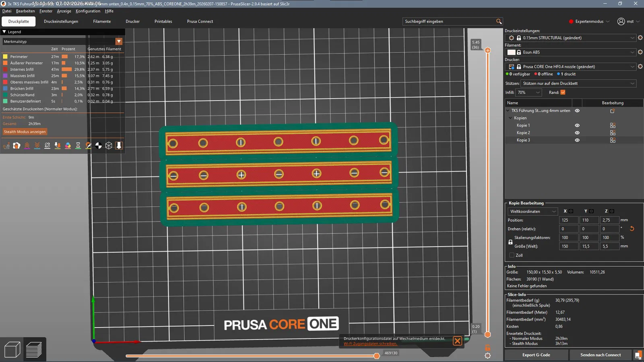Toggle shells wireframe cube icon
This screenshot has width=644, height=362.
tap(109, 146)
